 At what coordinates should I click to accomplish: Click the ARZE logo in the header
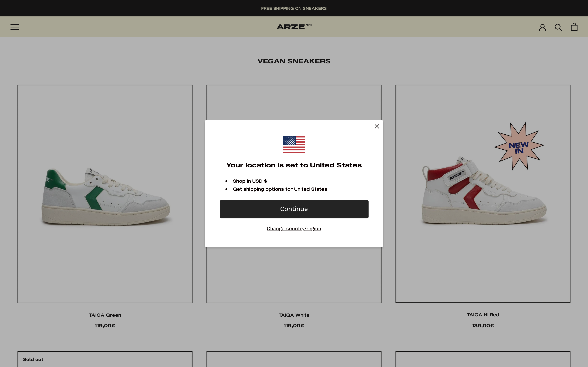point(294,27)
